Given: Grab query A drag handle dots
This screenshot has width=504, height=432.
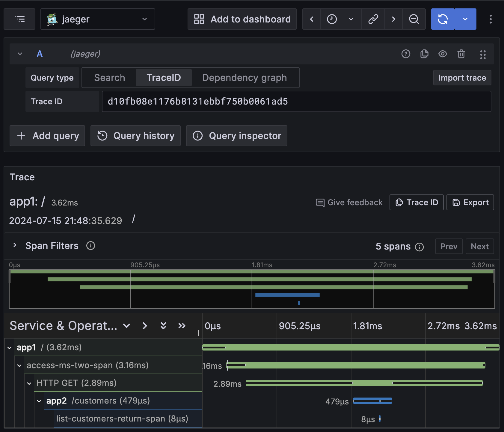Looking at the screenshot, I should click(483, 55).
